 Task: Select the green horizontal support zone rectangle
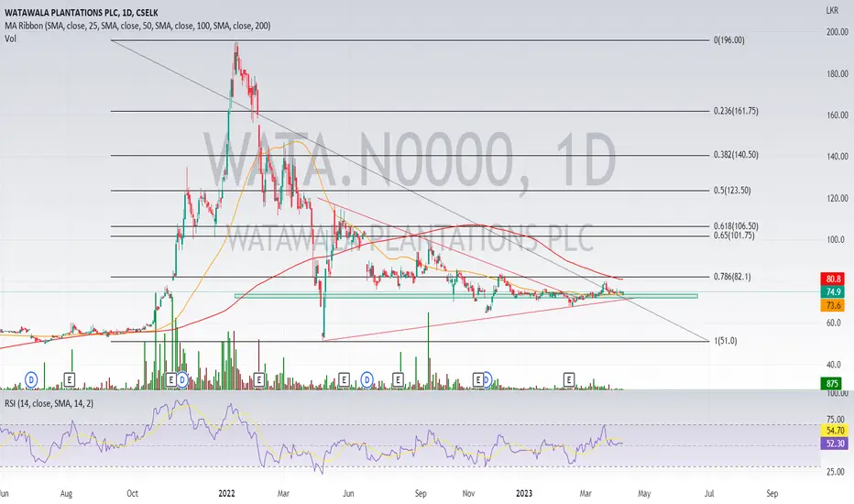[x=465, y=296]
